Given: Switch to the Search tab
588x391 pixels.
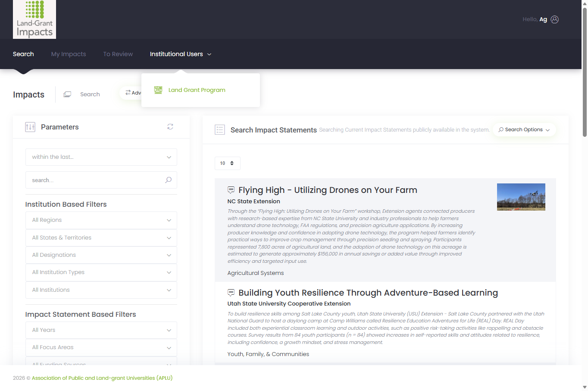Looking at the screenshot, I should pyautogui.click(x=23, y=54).
